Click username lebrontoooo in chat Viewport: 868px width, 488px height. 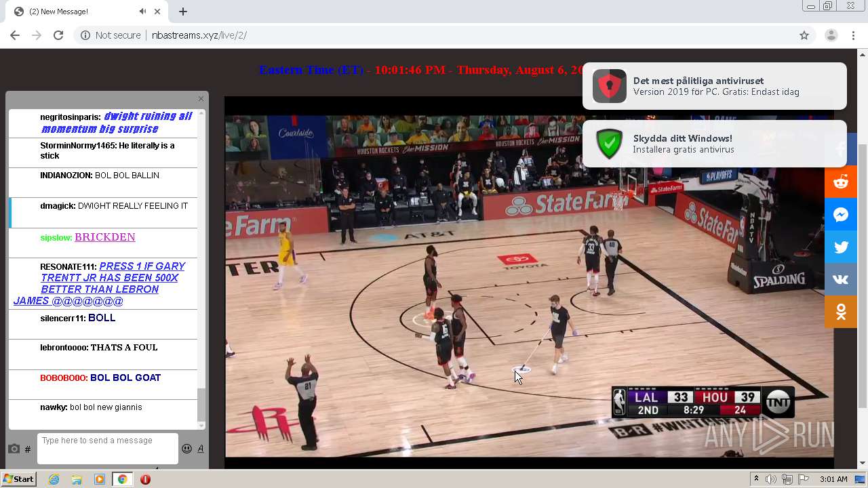coord(64,348)
